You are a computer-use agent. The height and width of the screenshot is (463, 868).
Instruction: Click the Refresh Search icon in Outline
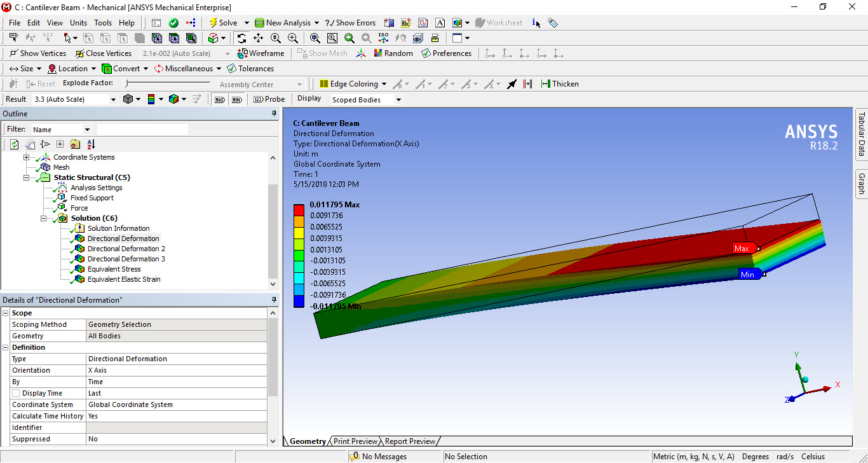coord(15,144)
